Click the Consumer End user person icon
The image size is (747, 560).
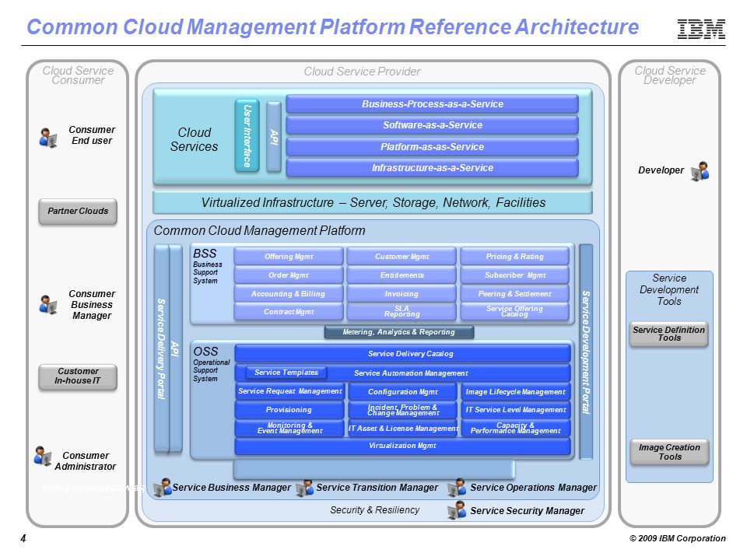point(48,138)
